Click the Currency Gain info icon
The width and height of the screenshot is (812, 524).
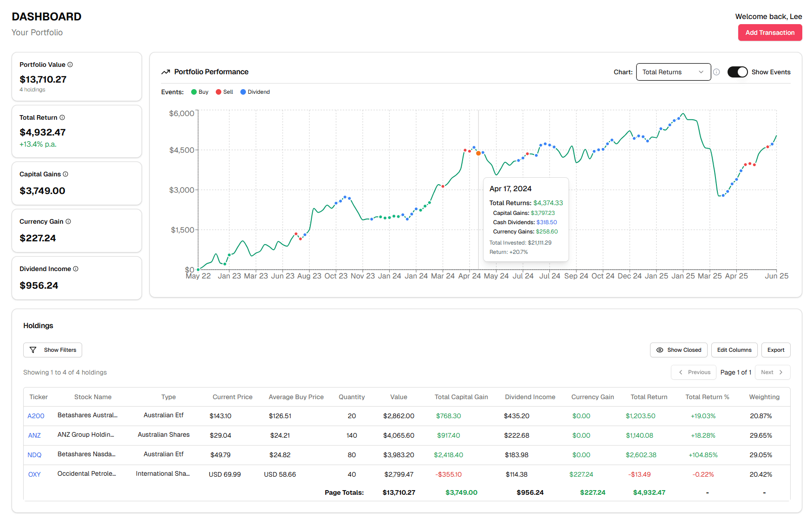pos(69,221)
